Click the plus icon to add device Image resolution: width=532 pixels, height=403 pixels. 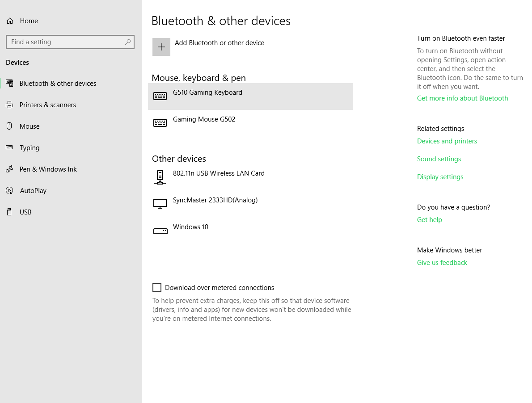coord(161,47)
